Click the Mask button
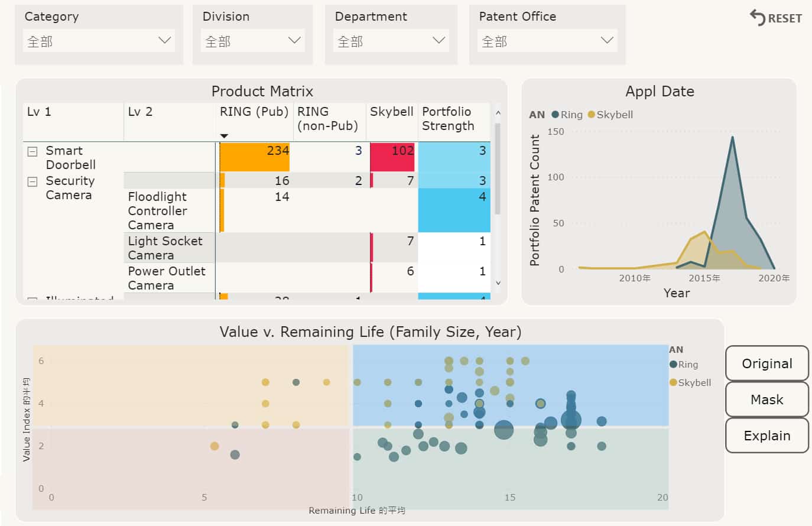 [766, 400]
